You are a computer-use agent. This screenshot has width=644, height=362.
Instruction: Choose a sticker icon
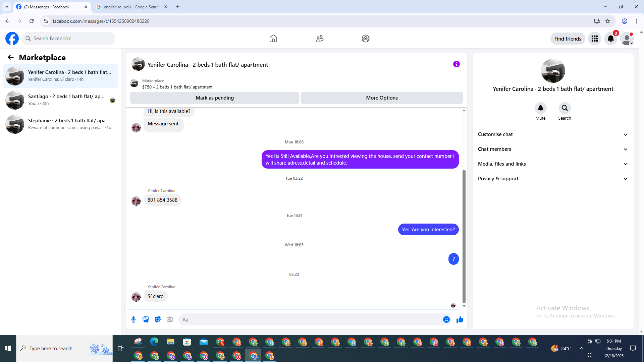tap(158, 319)
